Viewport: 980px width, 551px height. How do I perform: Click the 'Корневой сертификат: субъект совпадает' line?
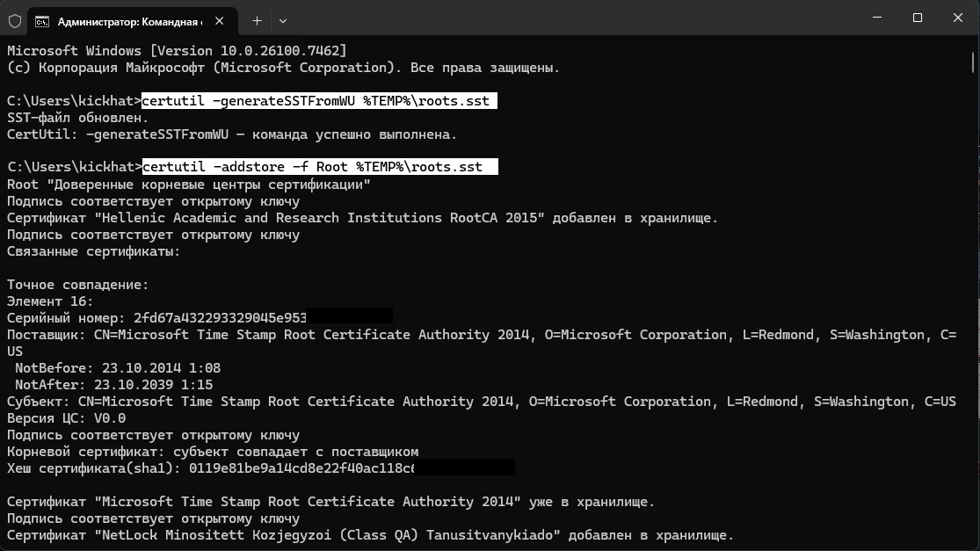[213, 452]
